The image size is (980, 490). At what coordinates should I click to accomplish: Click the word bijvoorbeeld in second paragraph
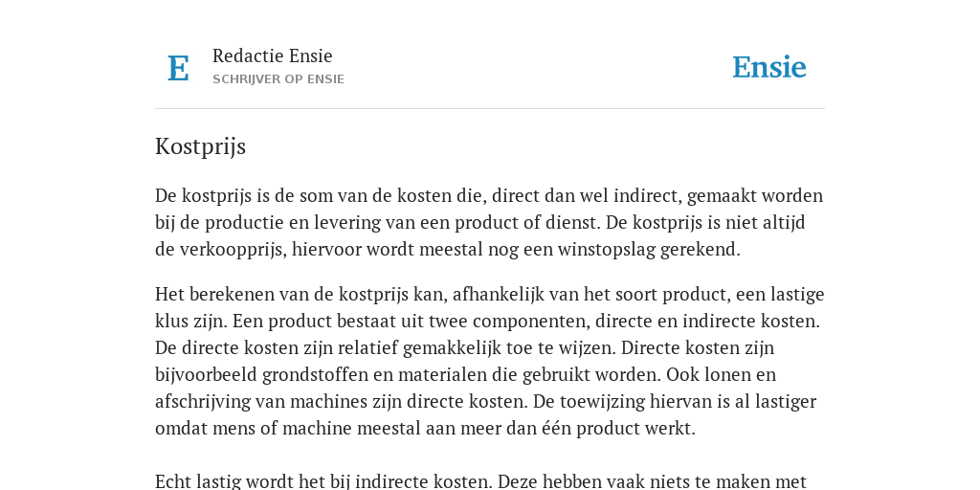click(x=206, y=374)
